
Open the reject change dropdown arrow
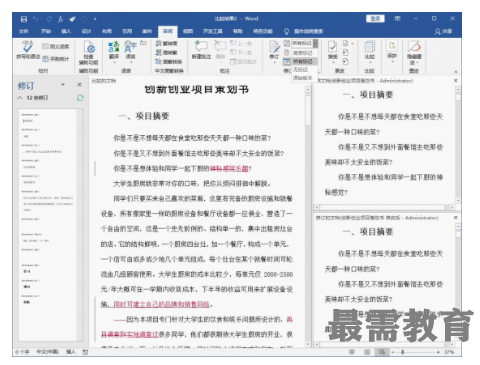[352, 43]
